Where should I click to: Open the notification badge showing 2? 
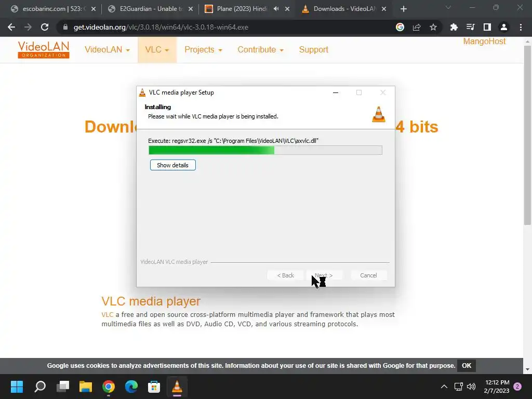517,387
